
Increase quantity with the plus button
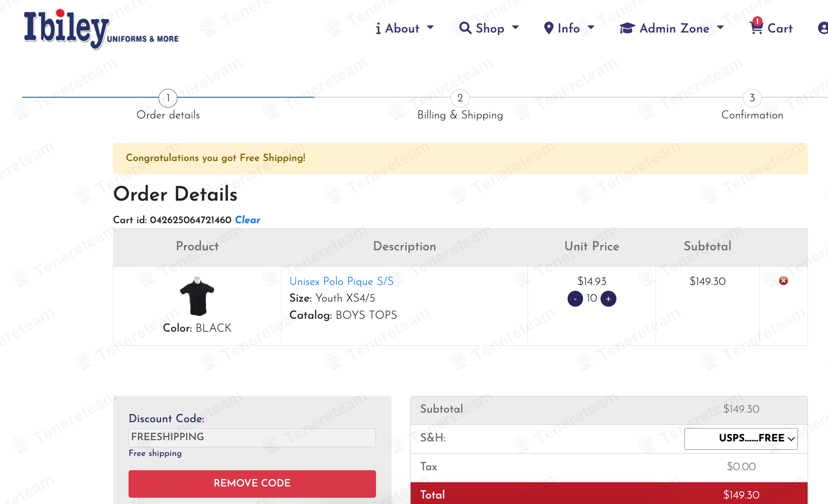[x=608, y=299]
